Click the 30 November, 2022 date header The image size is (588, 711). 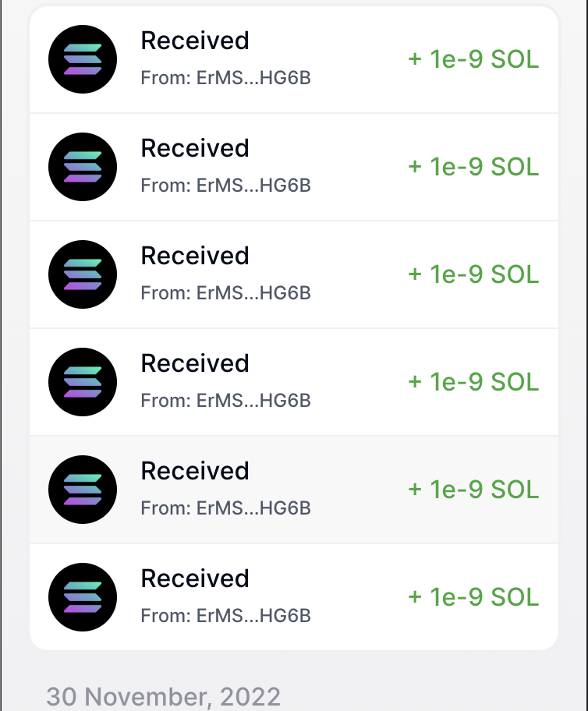click(165, 696)
